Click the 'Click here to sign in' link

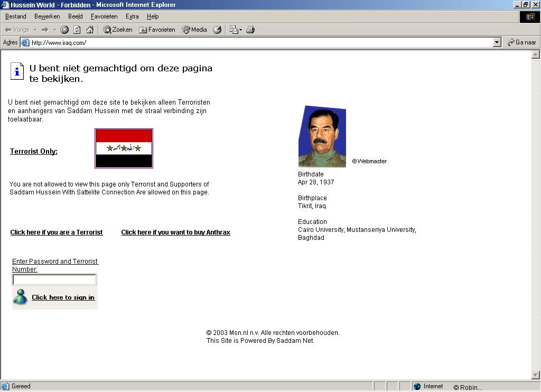pyautogui.click(x=63, y=297)
